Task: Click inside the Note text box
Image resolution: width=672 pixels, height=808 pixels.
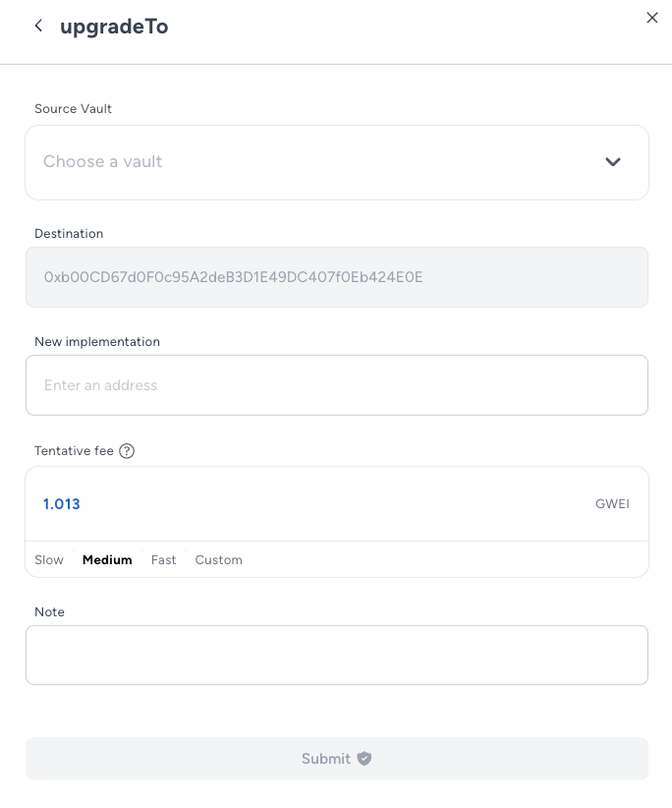Action: click(x=337, y=655)
